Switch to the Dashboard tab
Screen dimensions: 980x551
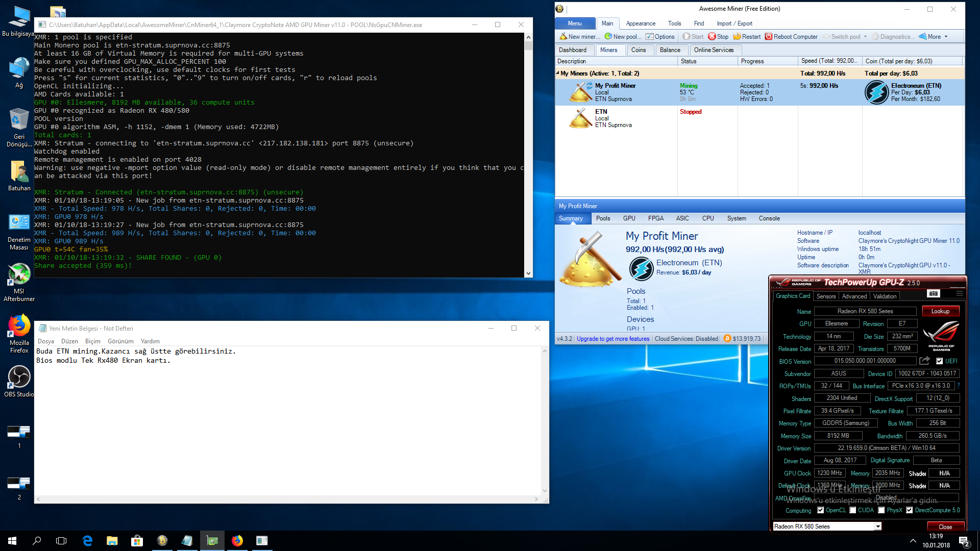point(573,50)
